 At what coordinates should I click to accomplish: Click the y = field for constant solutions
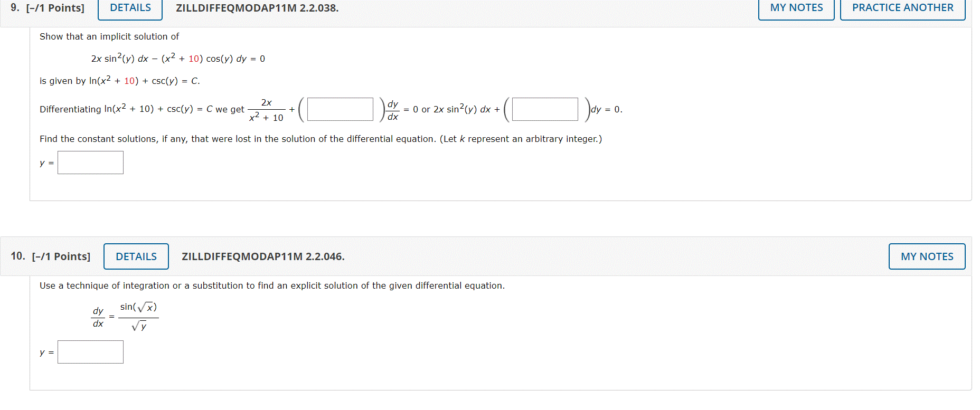tap(90, 163)
